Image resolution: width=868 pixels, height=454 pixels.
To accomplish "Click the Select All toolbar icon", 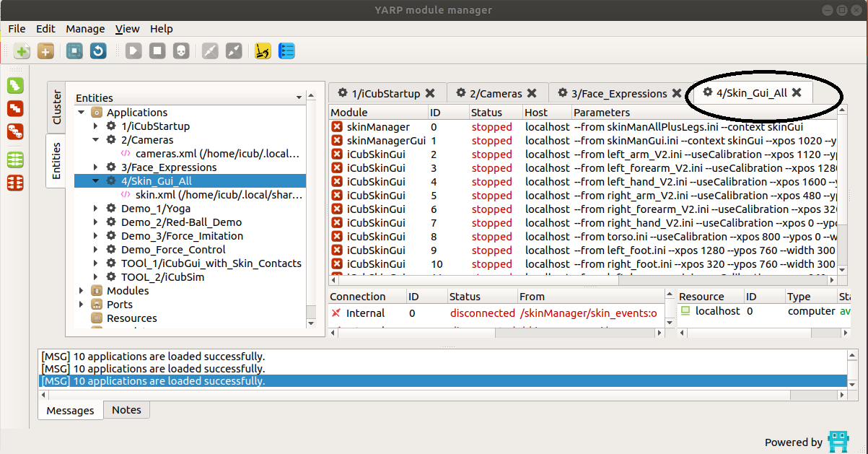I will pos(74,51).
